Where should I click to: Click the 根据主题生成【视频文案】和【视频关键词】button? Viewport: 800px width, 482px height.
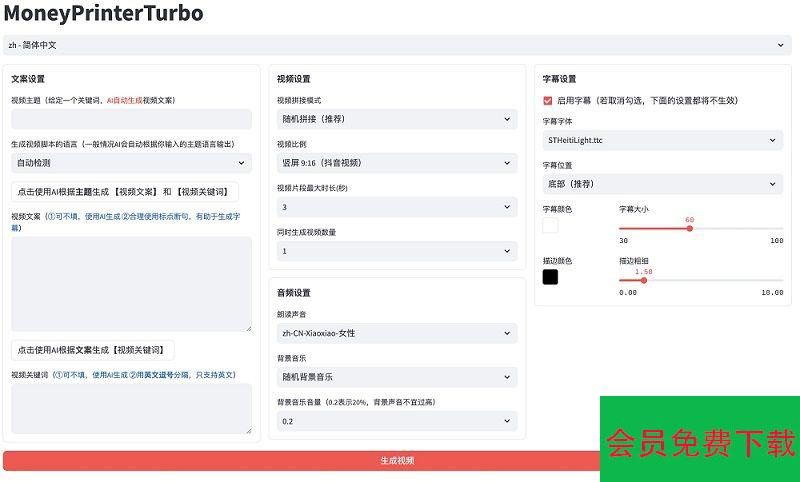[x=124, y=192]
